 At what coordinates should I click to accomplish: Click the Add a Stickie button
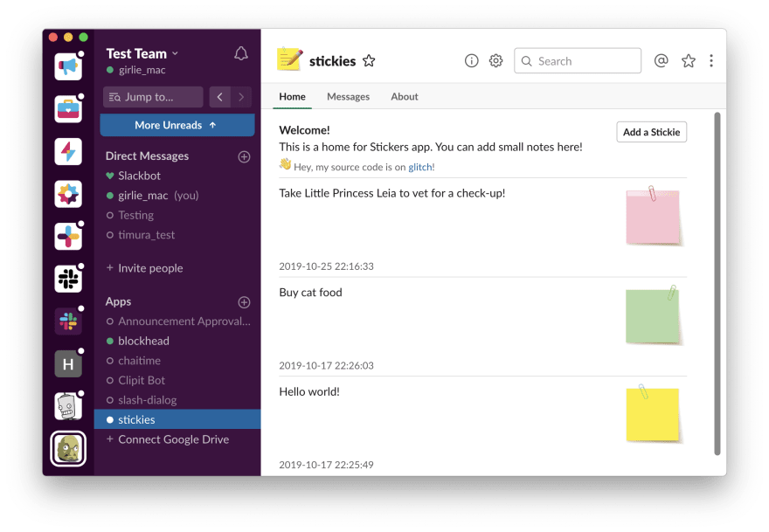(651, 132)
